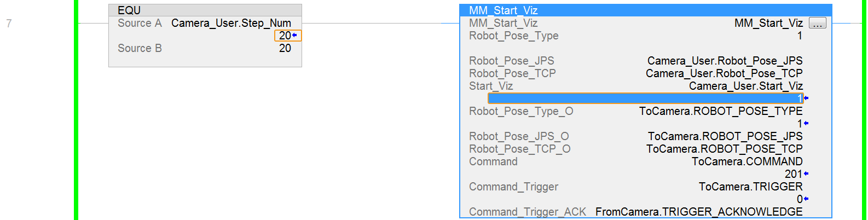This screenshot has width=868, height=220.
Task: Select the Command value 201
Action: coord(793,174)
